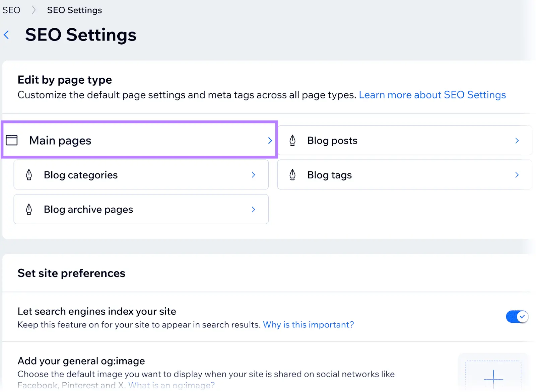Open Blog tags settings via its chevron
Image resolution: width=536 pixels, height=392 pixels.
pyautogui.click(x=517, y=174)
